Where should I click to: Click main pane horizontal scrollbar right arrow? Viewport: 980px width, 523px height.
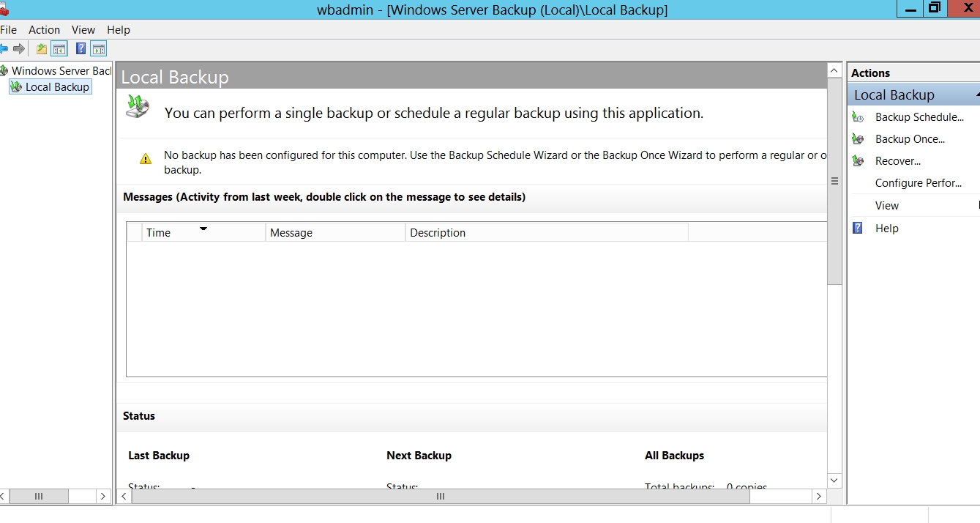coord(820,497)
